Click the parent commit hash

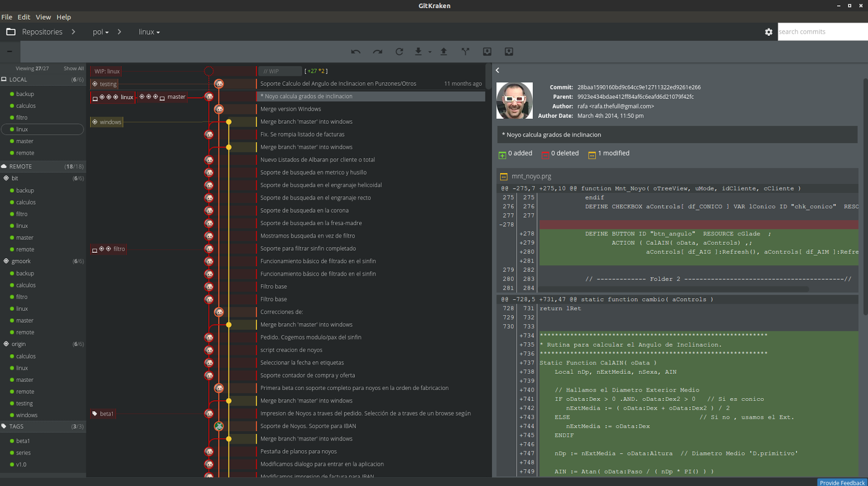(635, 97)
